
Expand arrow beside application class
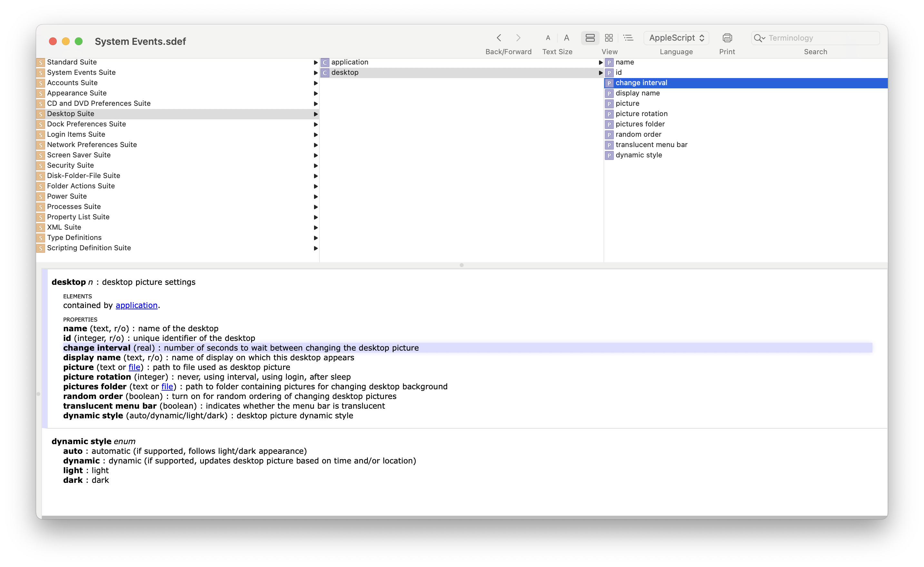pos(601,63)
